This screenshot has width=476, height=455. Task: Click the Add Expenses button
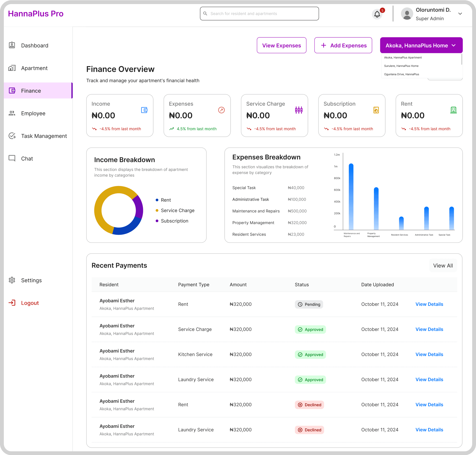click(x=343, y=45)
